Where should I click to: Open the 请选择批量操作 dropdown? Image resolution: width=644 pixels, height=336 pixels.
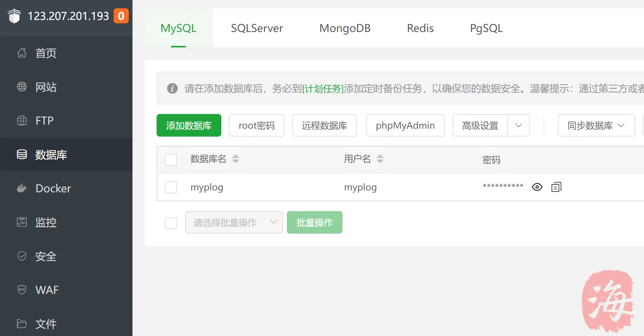click(234, 222)
